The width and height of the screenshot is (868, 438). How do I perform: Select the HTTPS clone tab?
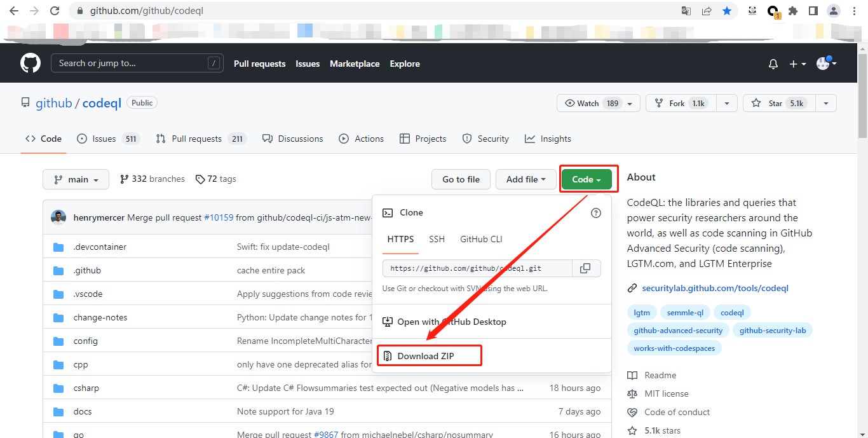coord(400,239)
